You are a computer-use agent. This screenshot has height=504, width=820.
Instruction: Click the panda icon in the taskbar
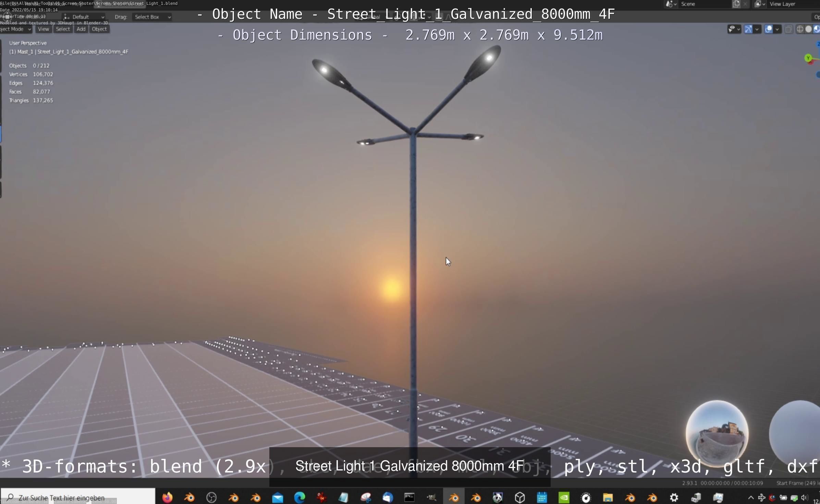click(498, 497)
